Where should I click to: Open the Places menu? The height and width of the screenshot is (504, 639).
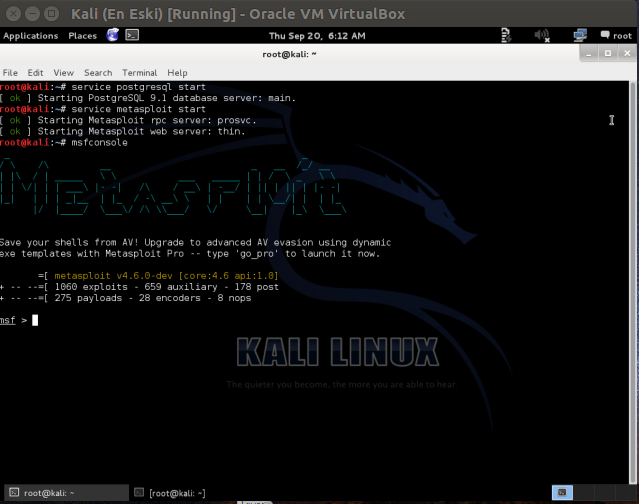tap(82, 36)
